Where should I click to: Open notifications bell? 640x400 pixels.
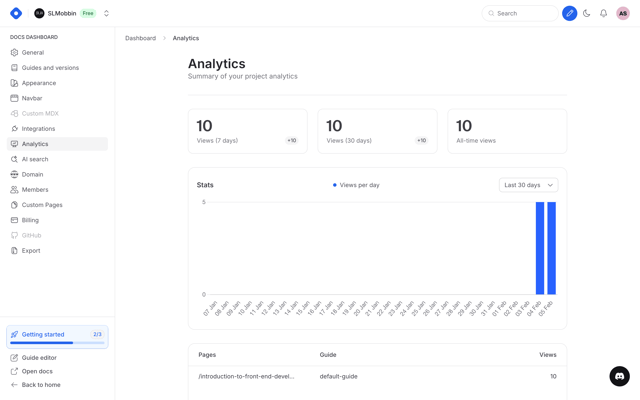[x=603, y=13]
